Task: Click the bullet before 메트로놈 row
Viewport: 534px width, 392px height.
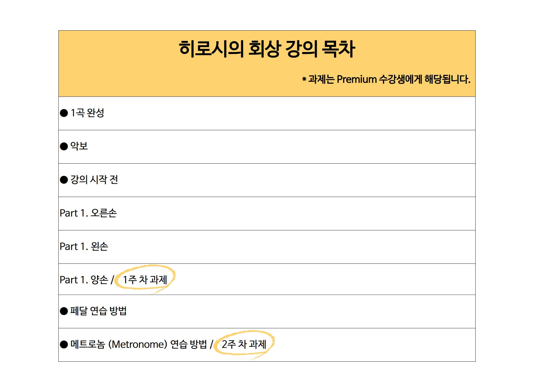Action: coord(64,344)
